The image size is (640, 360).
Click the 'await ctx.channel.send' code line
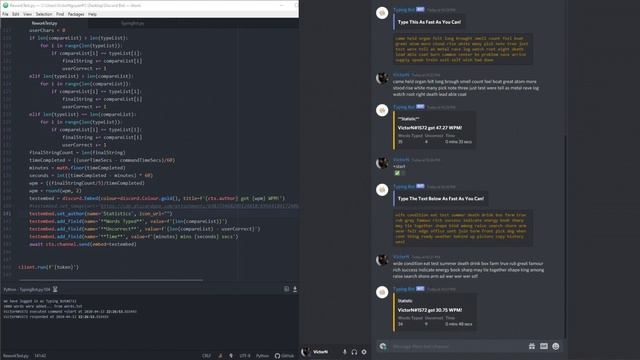pos(83,244)
